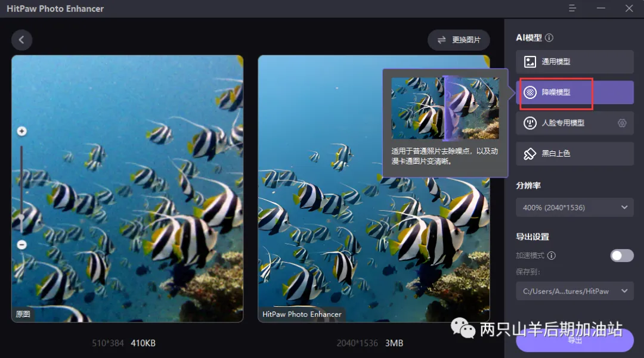Toggle the 加速模式 acceleration switch

622,256
